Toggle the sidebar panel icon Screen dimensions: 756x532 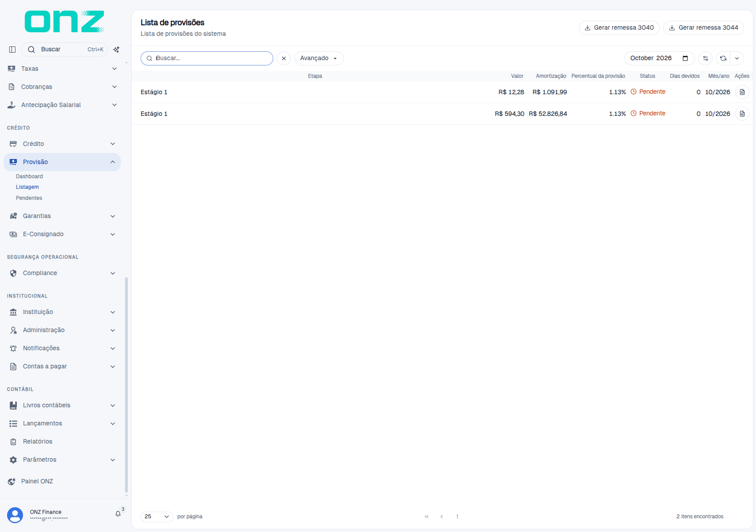pyautogui.click(x=12, y=50)
